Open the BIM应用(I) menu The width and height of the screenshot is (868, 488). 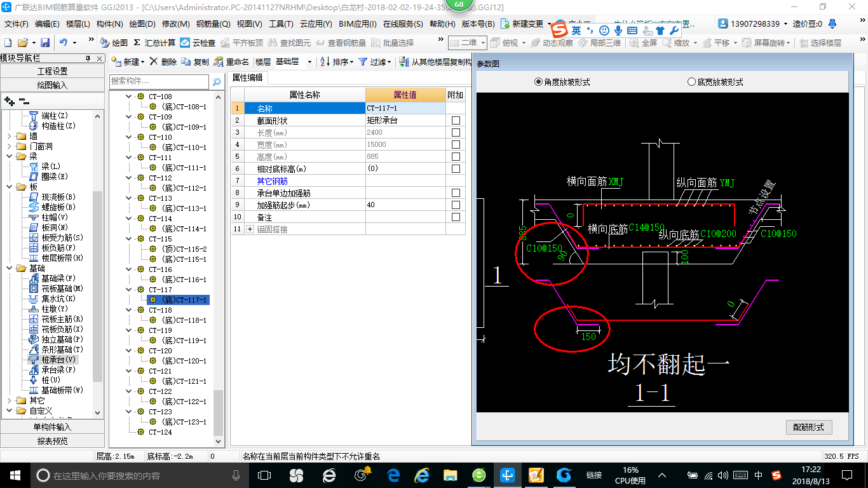pyautogui.click(x=358, y=24)
